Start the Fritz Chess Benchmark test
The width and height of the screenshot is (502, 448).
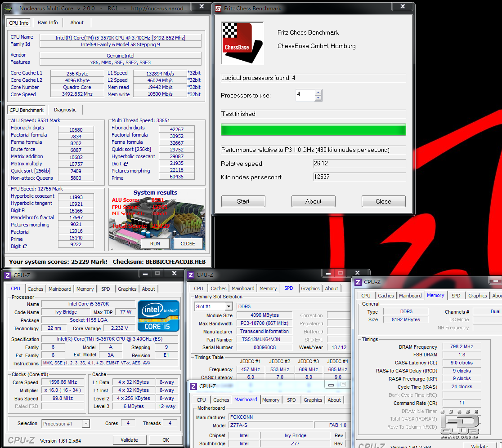coord(243,201)
